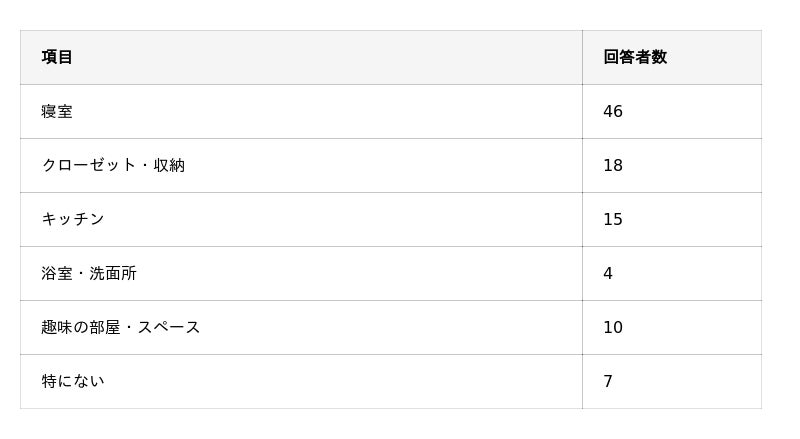This screenshot has height=439, width=800.
Task: Select the value 15 for キッチン
Action: 613,220
